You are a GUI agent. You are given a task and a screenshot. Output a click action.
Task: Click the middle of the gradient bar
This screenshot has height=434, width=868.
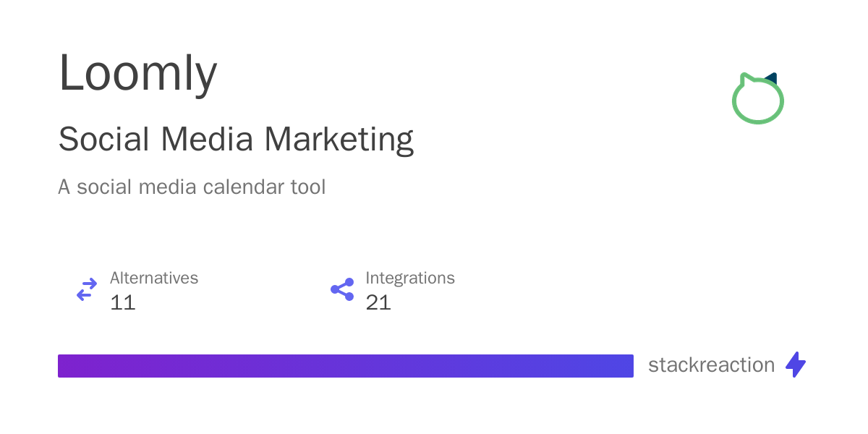point(346,366)
